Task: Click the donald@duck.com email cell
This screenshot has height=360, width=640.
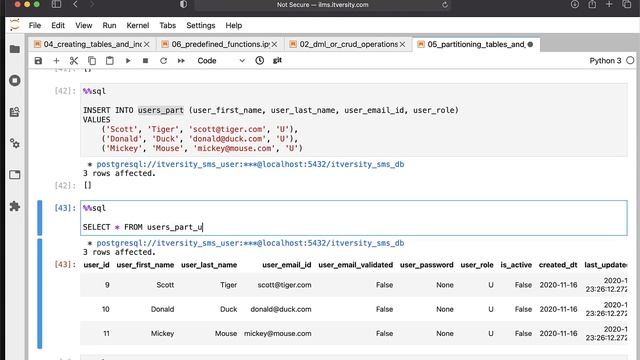Action: 281,309
